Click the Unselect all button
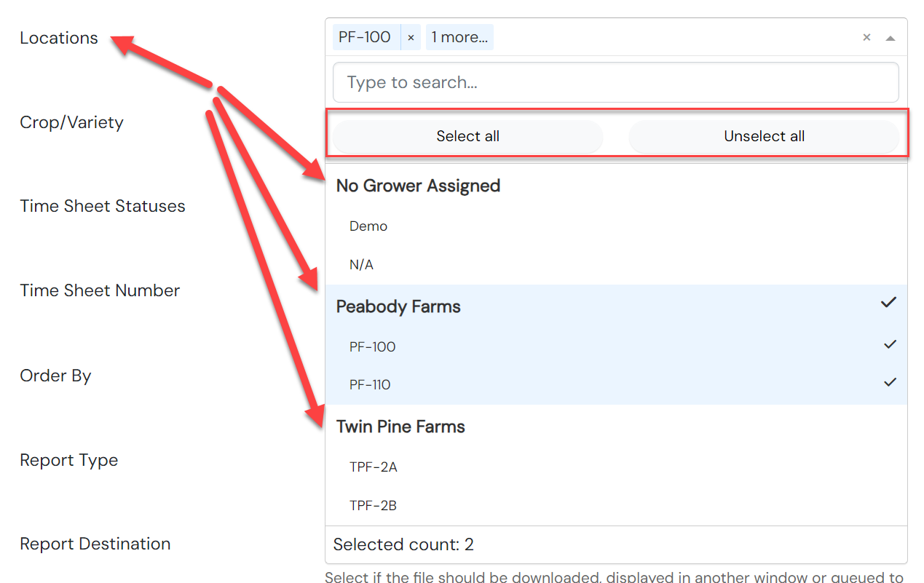This screenshot has width=924, height=583. (x=764, y=136)
